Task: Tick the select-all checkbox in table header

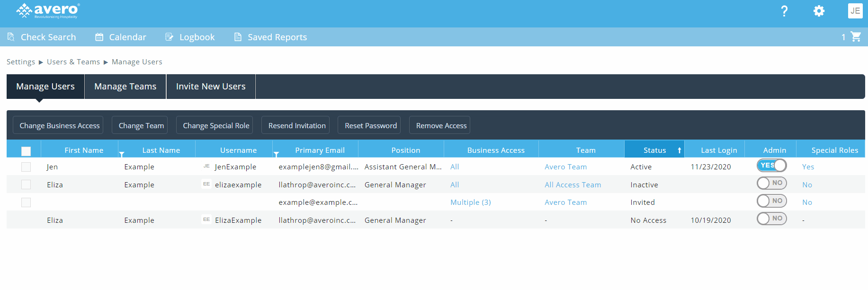Action: click(26, 151)
